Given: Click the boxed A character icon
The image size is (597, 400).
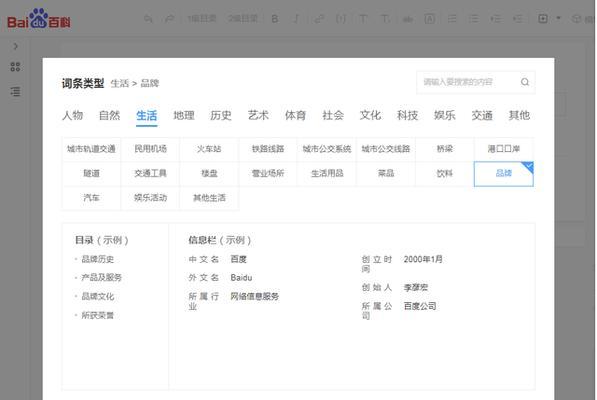Looking at the screenshot, I should [x=429, y=19].
